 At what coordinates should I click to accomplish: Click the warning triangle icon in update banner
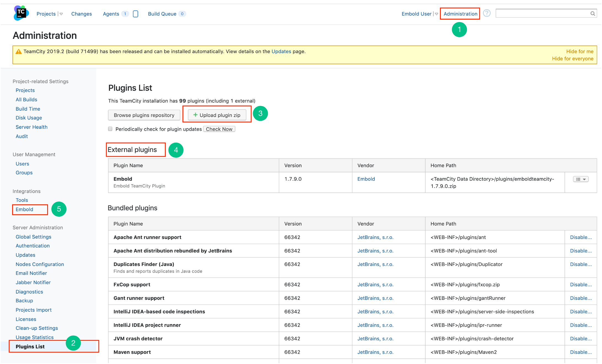(18, 51)
